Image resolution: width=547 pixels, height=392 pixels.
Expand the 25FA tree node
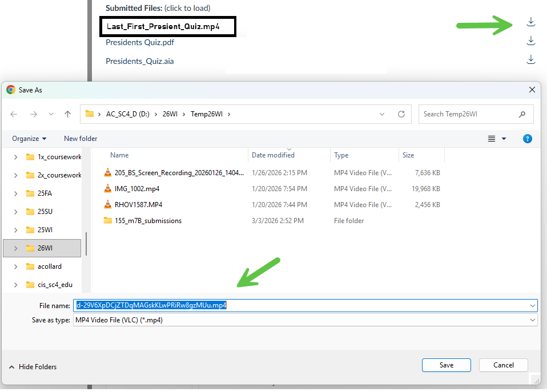tap(15, 193)
